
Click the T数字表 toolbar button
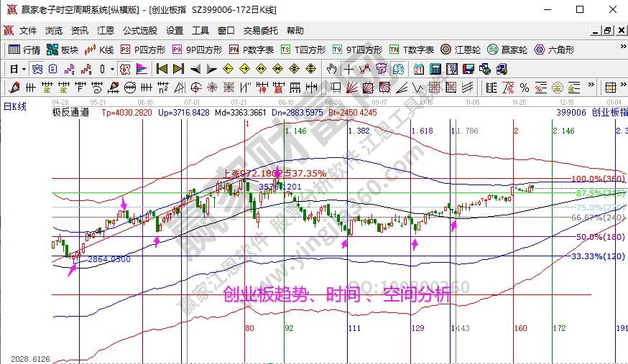[x=412, y=50]
